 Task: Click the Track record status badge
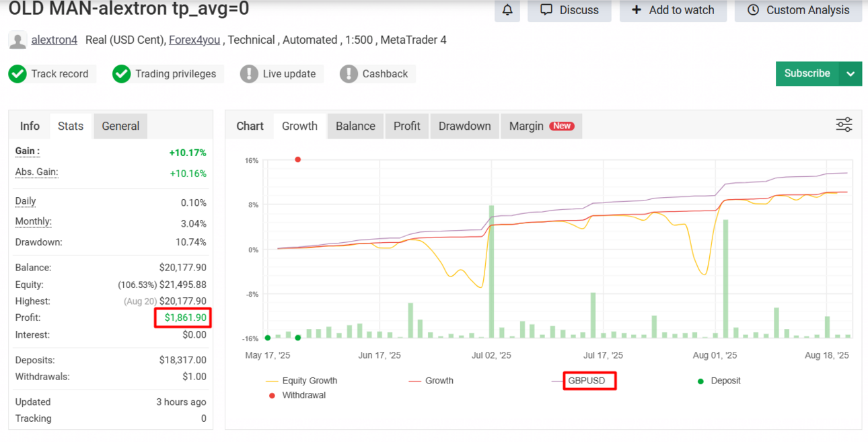(52, 74)
